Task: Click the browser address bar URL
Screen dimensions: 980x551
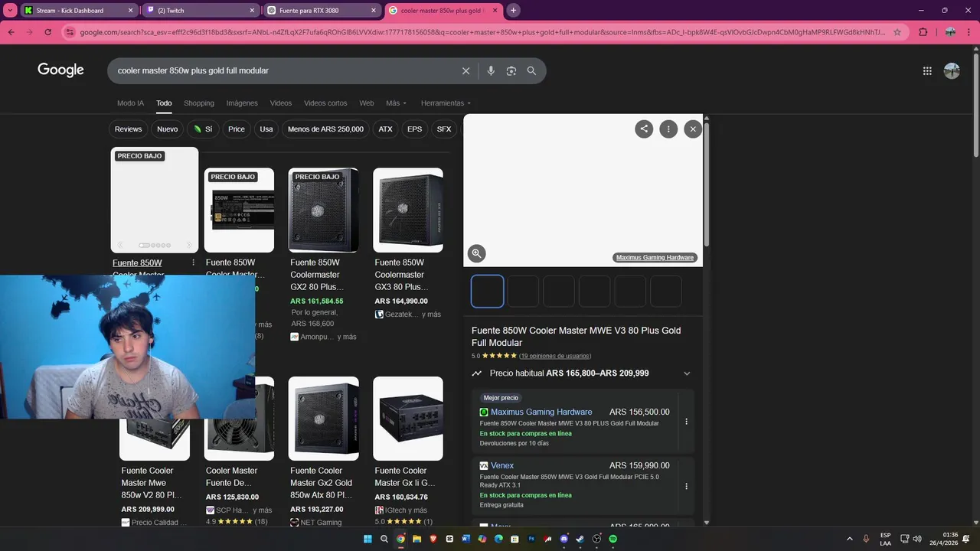Action: click(x=482, y=32)
